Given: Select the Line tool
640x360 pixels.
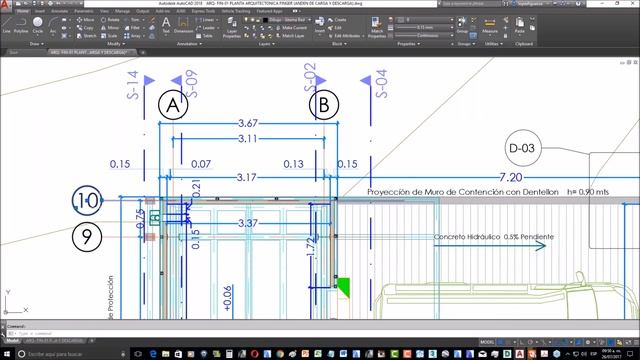Looking at the screenshot, I should pyautogui.click(x=7, y=25).
